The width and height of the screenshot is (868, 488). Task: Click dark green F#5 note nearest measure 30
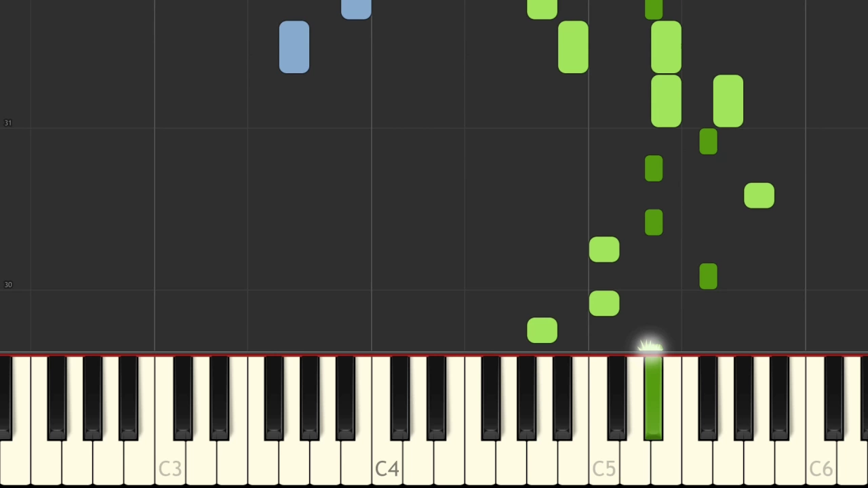coord(708,277)
